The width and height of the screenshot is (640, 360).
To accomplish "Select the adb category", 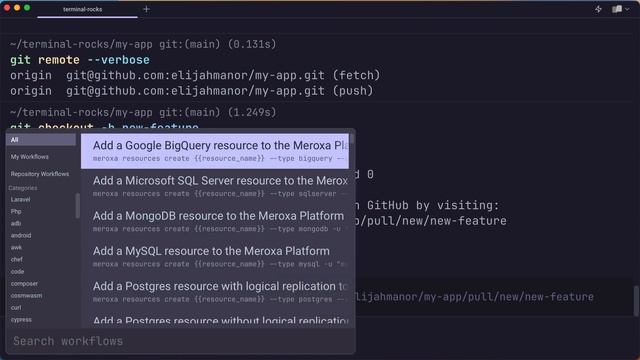I will 16,223.
